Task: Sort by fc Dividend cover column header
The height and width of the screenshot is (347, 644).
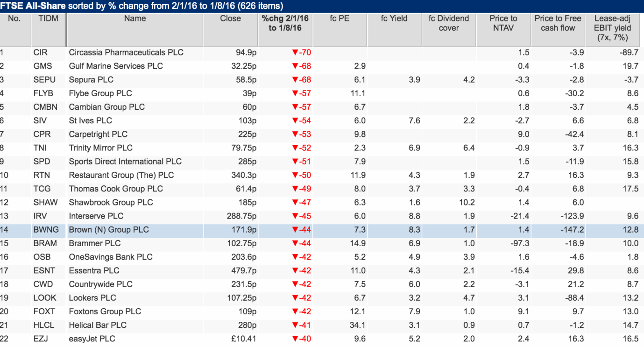Action: coord(449,29)
